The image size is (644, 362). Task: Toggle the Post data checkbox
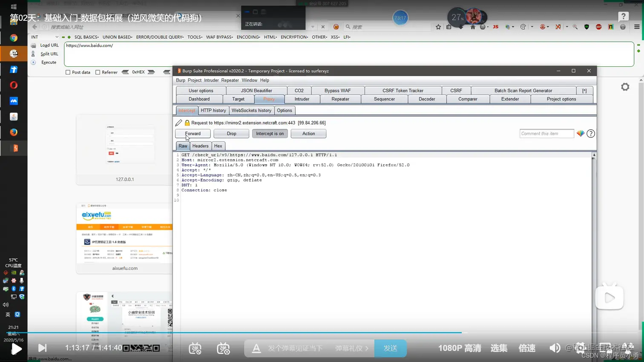68,72
